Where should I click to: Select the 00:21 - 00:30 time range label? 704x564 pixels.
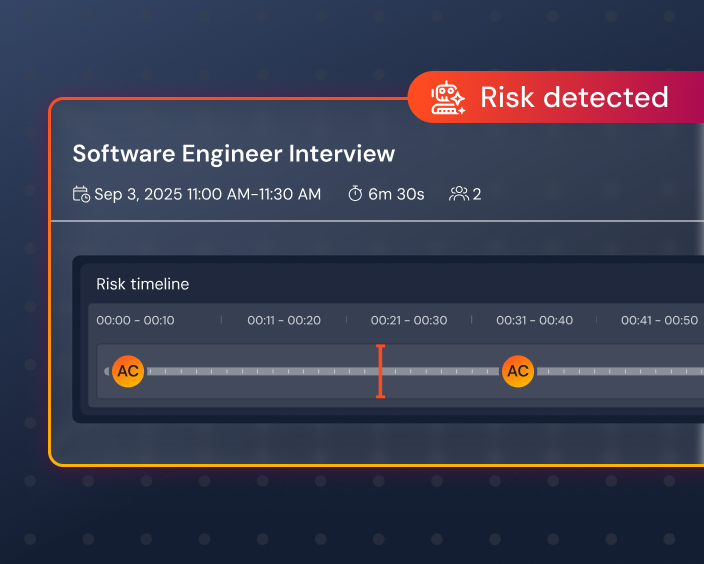[409, 320]
